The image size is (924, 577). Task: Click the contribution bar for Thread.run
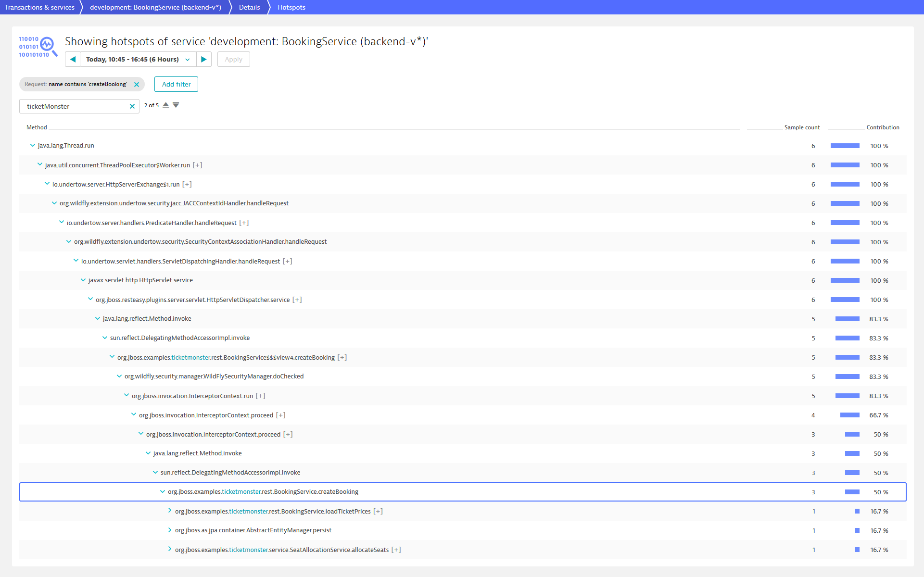[845, 146]
